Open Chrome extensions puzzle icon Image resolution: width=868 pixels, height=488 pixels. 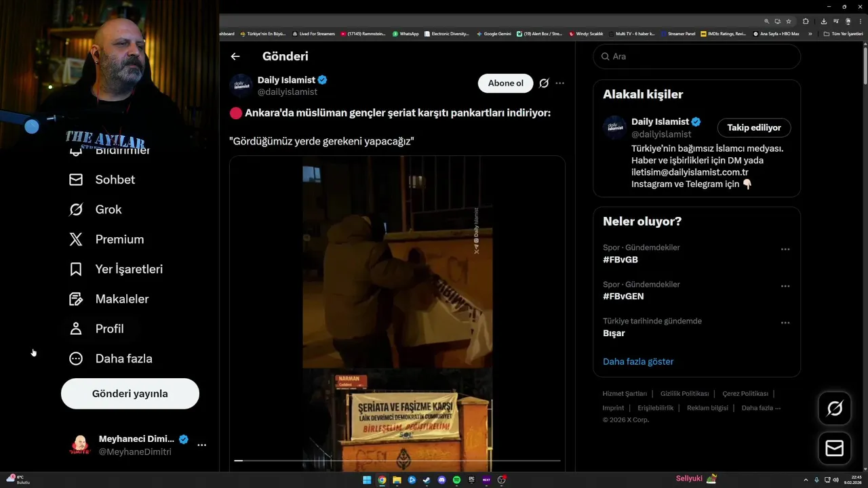[806, 21]
